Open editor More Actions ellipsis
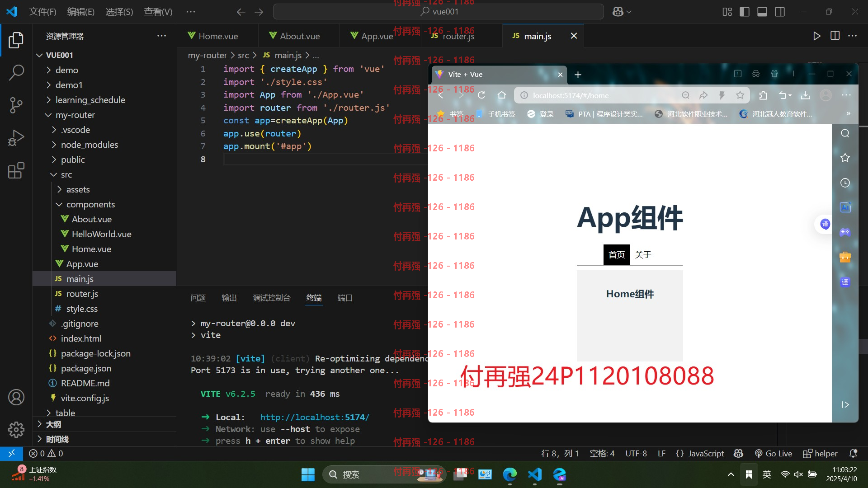The width and height of the screenshot is (868, 488). point(853,36)
